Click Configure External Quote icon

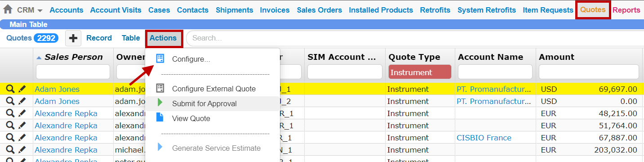[160, 88]
